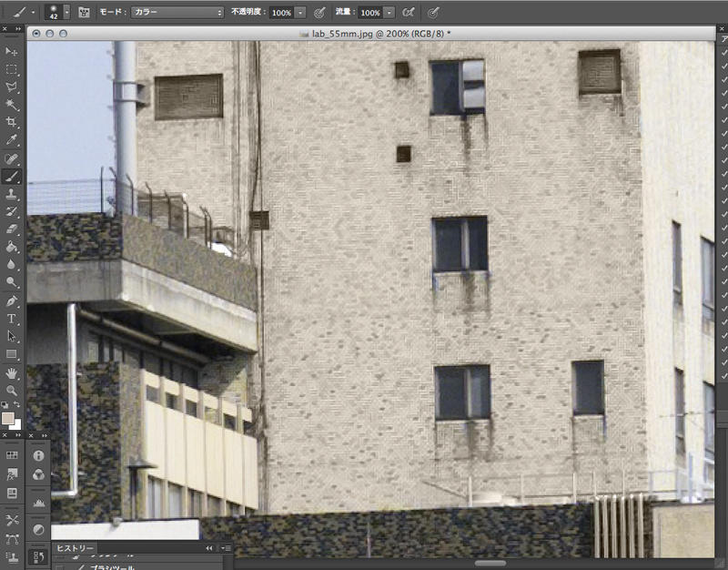Pick the Eyedropper tool
Image resolution: width=728 pixels, height=570 pixels.
click(x=12, y=140)
